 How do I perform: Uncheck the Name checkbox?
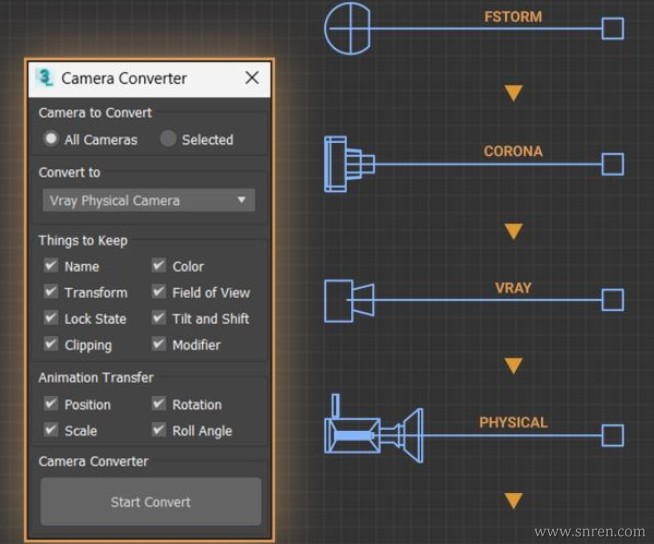[51, 265]
